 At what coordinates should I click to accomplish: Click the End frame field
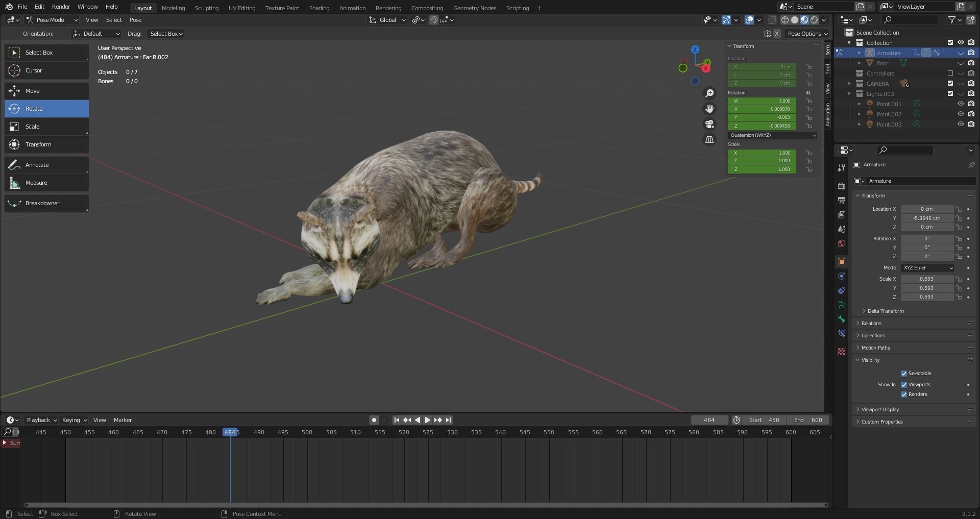point(808,420)
